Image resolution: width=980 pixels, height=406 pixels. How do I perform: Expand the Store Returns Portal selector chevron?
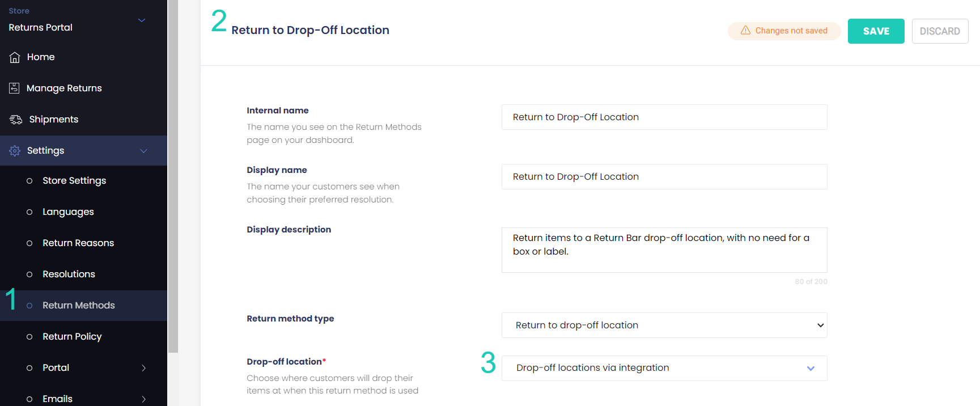coord(142,20)
